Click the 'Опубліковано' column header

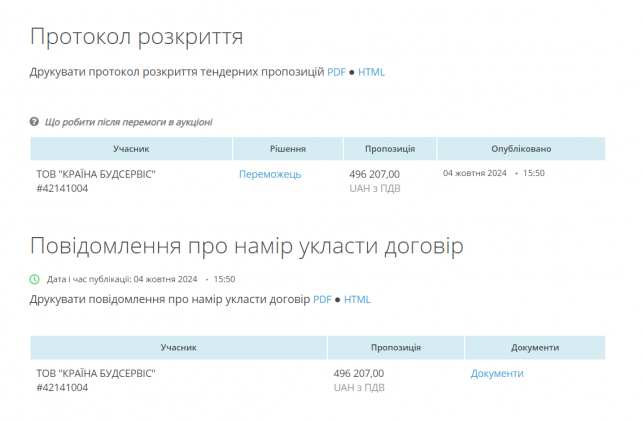point(521,149)
